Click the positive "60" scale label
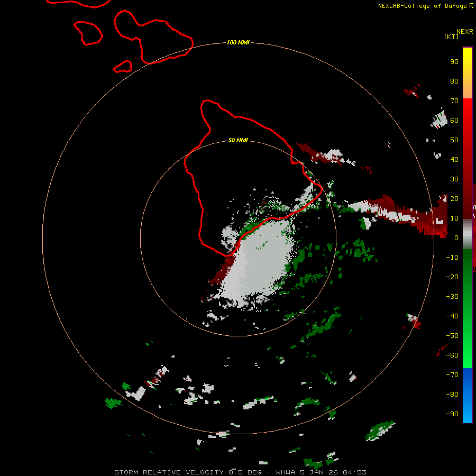This screenshot has width=476, height=476. coord(454,120)
